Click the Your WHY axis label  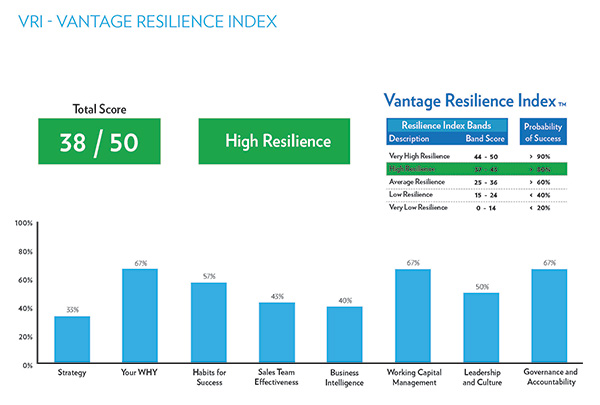[x=139, y=372]
